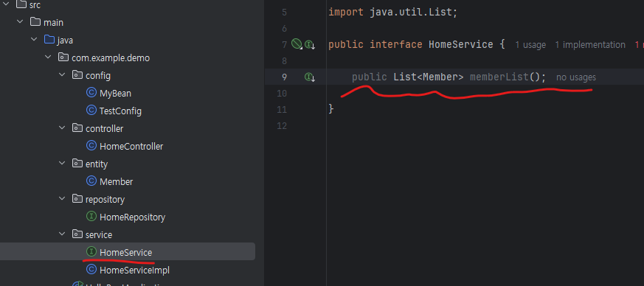Collapse the src folder chevron

click(6, 4)
